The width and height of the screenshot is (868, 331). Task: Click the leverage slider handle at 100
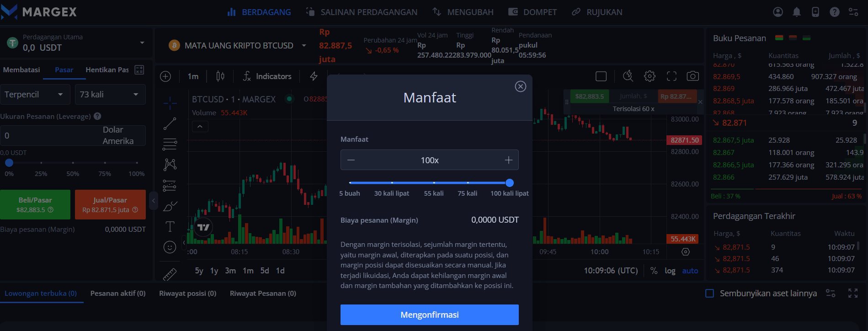pyautogui.click(x=510, y=183)
